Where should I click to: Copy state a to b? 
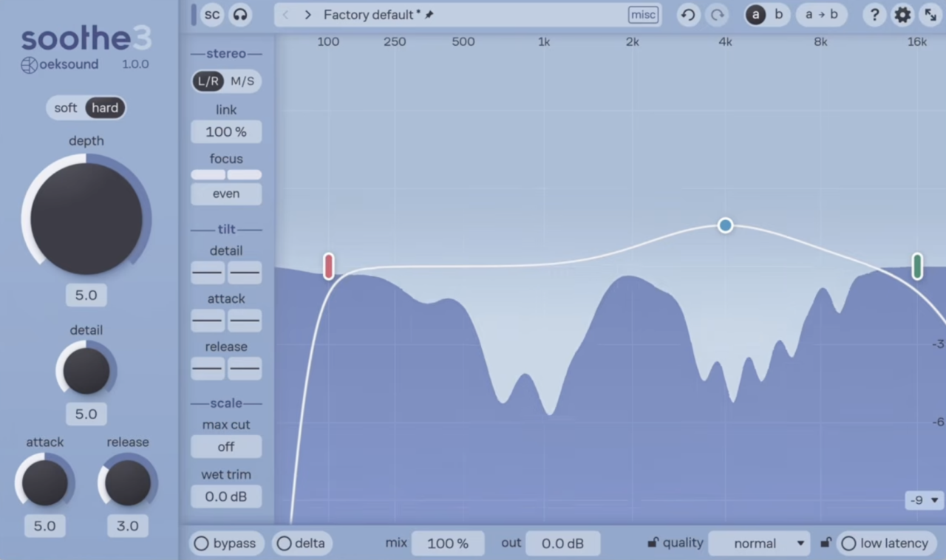point(821,15)
